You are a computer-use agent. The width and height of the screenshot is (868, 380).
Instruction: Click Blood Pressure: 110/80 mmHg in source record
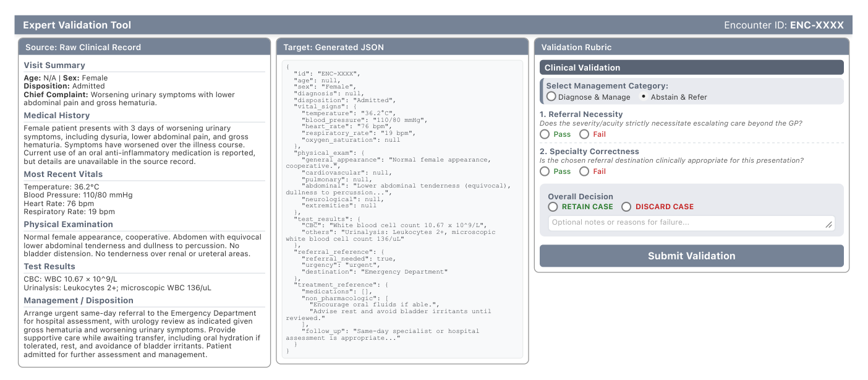click(78, 195)
